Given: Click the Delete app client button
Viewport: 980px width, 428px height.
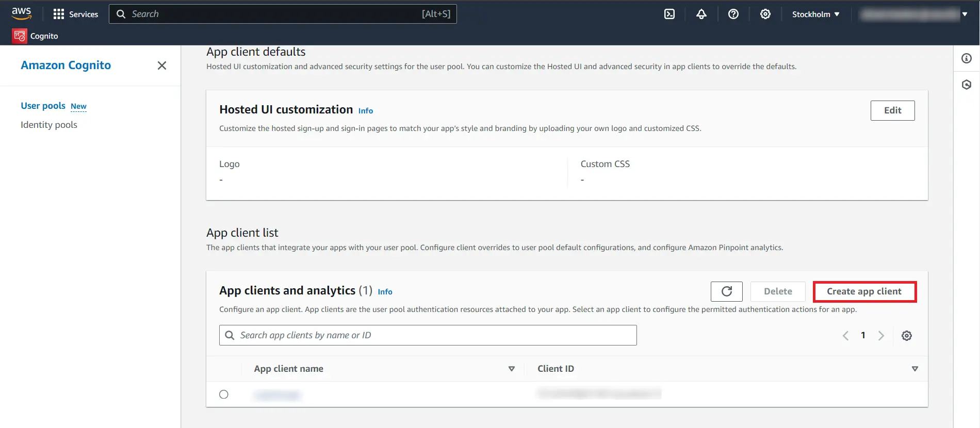Looking at the screenshot, I should tap(778, 291).
